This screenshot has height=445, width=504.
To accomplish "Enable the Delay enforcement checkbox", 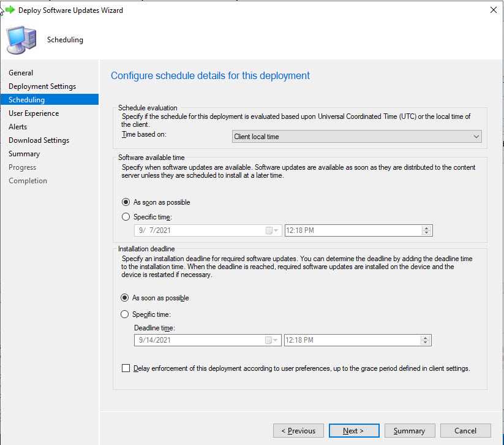I will coord(126,368).
